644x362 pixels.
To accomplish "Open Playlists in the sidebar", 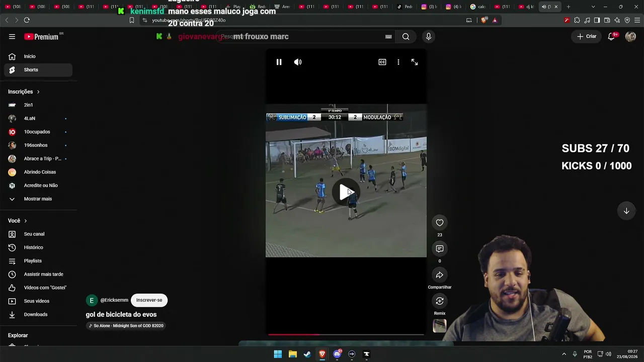I will [x=38, y=261].
